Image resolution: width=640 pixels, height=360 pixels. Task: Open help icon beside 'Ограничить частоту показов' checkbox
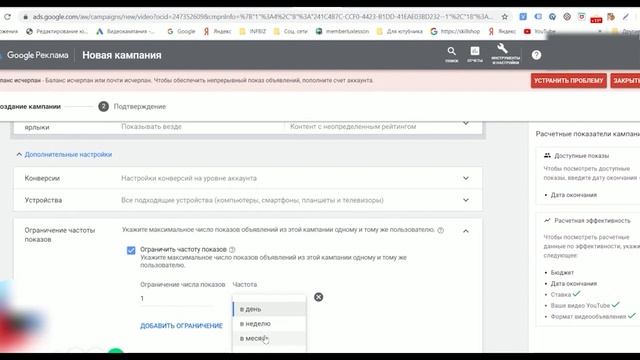(x=232, y=249)
